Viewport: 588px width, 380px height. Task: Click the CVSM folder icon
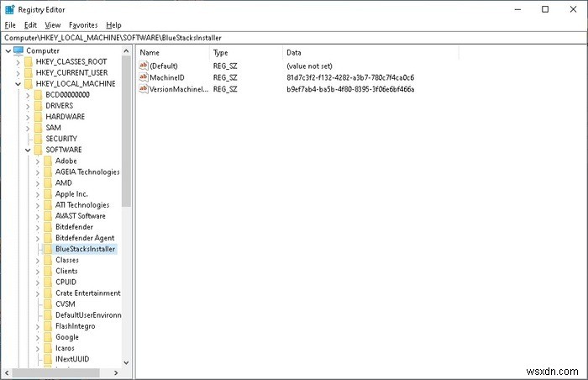[x=48, y=304]
